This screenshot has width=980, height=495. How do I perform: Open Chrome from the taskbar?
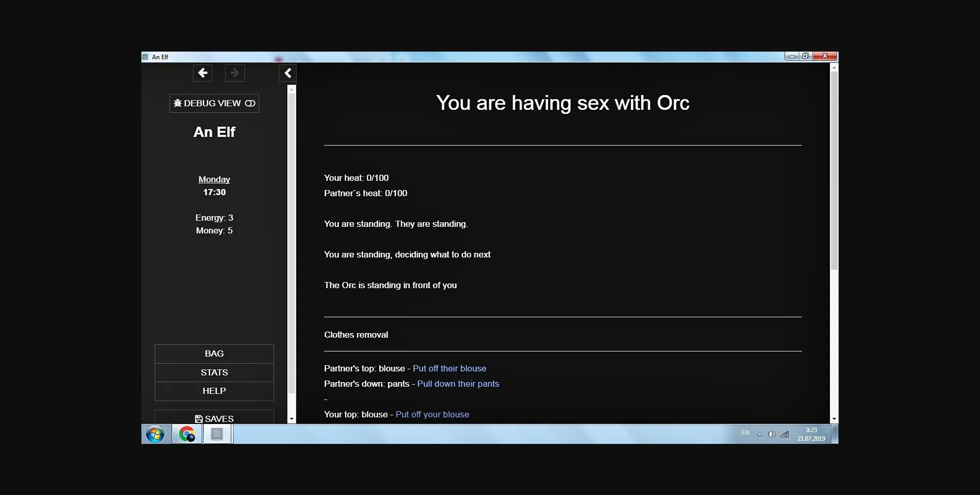pyautogui.click(x=187, y=434)
